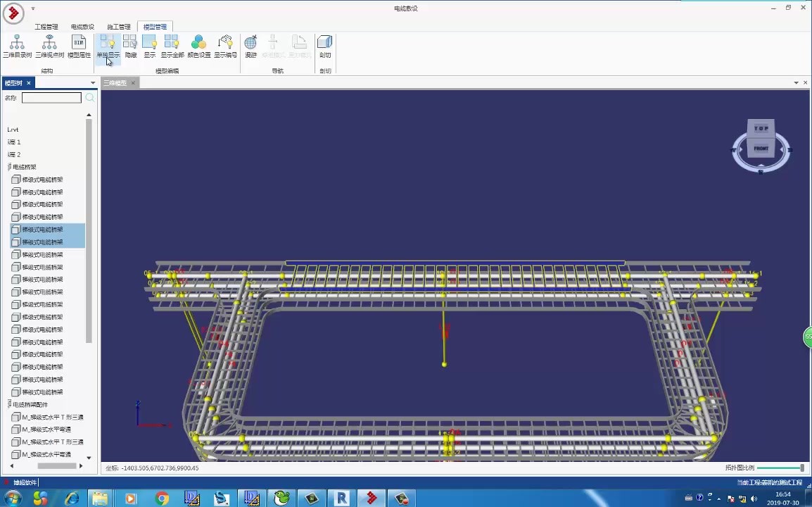Click the tree horizontal scroll-left arrow
Screen dimensions: 812x507
point(12,466)
